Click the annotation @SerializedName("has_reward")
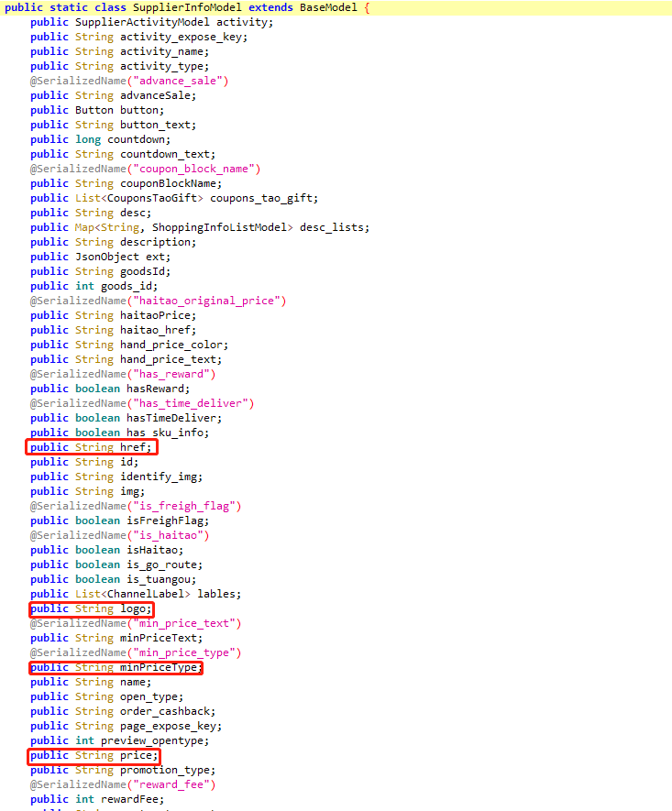 point(123,374)
